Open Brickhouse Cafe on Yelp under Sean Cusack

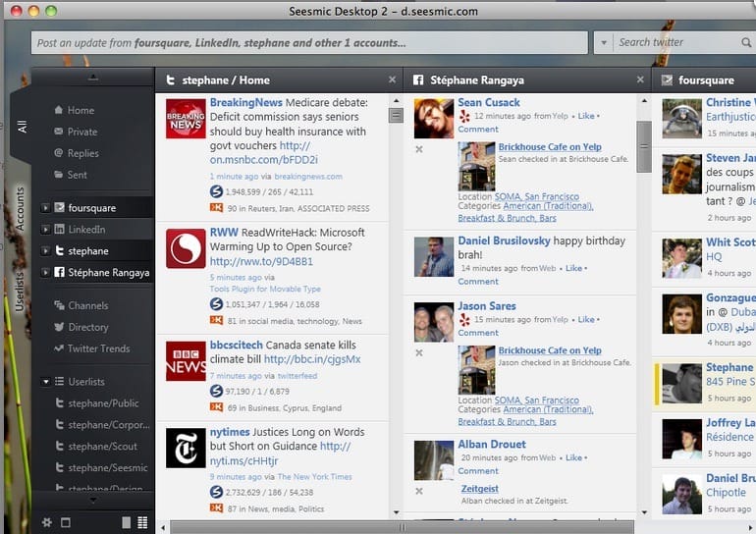click(550, 147)
